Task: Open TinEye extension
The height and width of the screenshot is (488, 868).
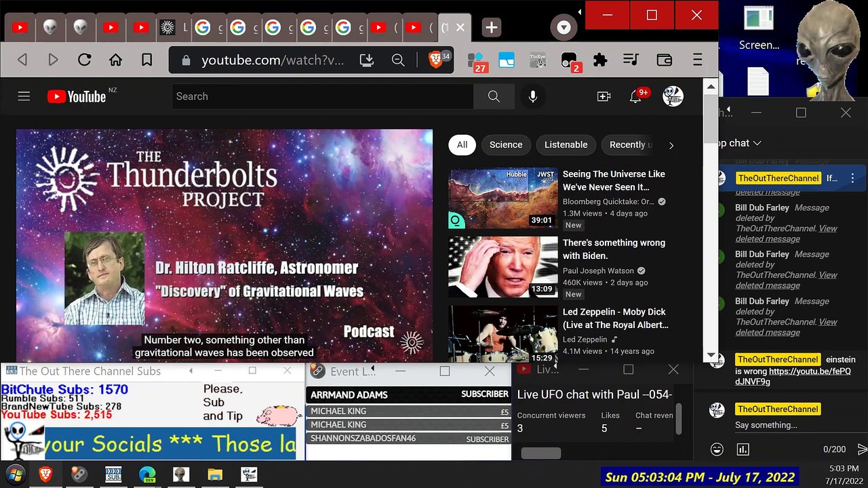Action: [x=537, y=60]
